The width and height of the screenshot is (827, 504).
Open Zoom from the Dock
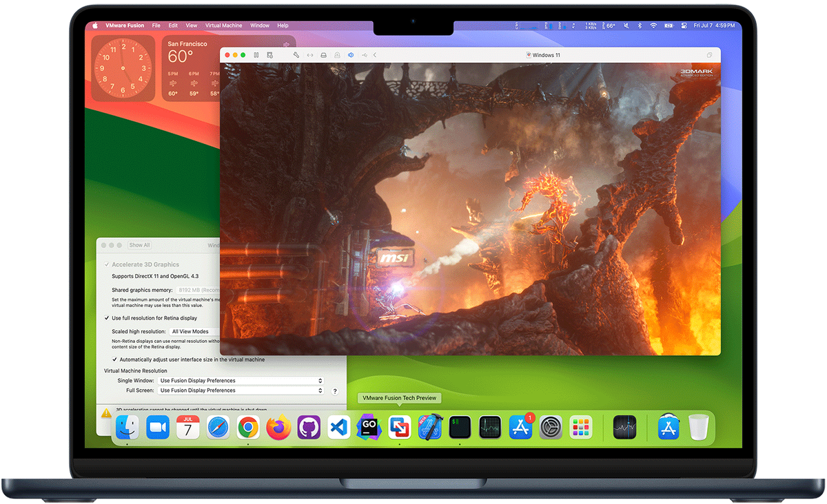tap(158, 428)
